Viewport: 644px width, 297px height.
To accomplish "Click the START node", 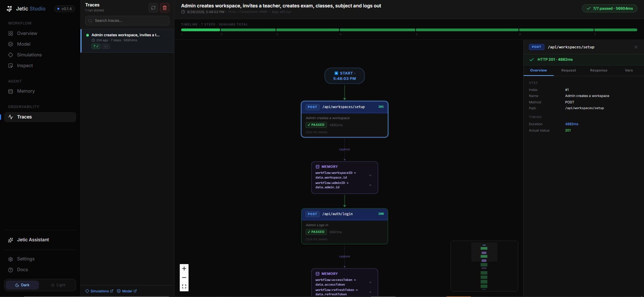I will 344,76.
